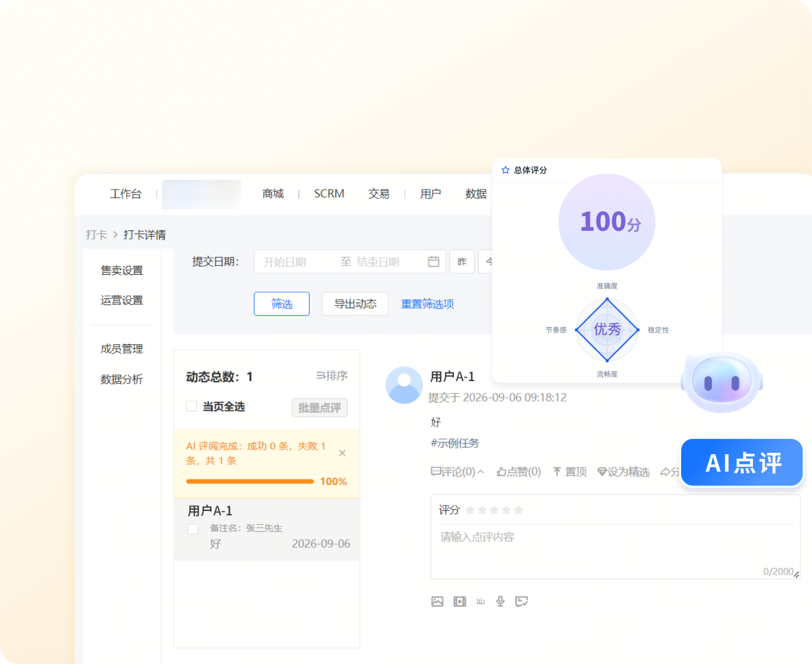
Task: Click 提交于 2026-09-06 09:18:12 timestamp
Action: tap(497, 397)
